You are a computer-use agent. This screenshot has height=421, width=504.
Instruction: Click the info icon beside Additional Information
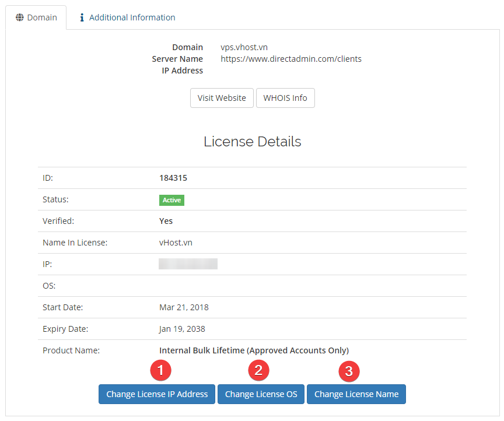click(82, 17)
